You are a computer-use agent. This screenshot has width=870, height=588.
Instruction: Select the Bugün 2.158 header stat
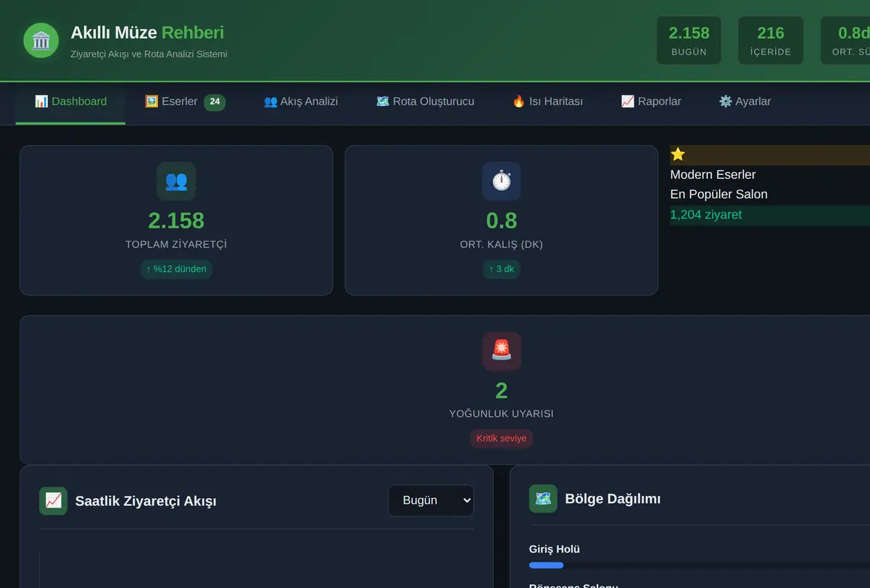click(x=689, y=41)
